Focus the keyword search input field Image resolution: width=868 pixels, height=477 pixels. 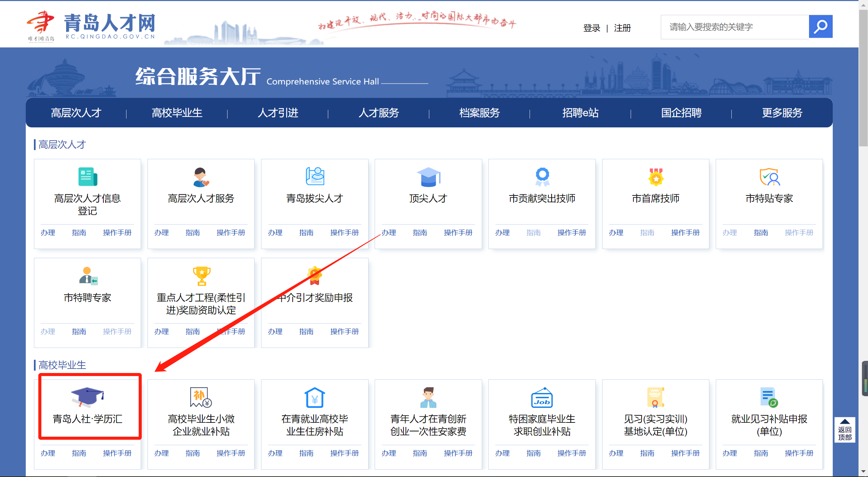coord(734,27)
